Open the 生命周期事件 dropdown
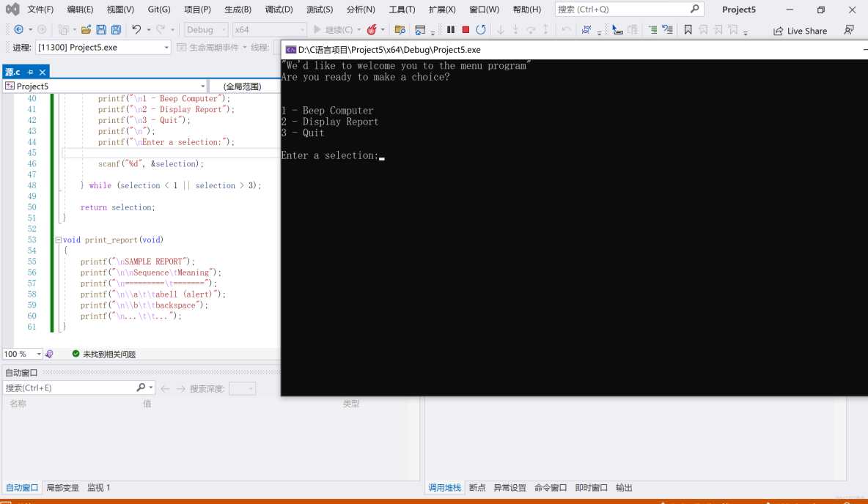868x504 pixels. click(212, 48)
